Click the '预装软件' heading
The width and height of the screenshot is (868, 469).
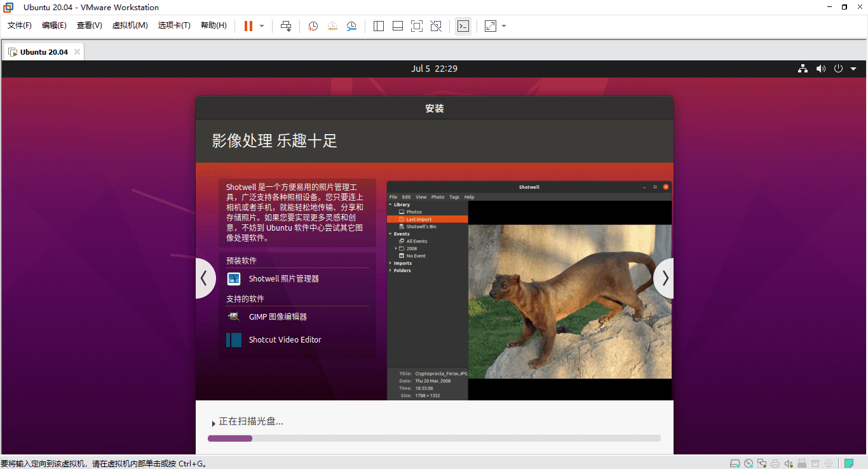tap(241, 261)
